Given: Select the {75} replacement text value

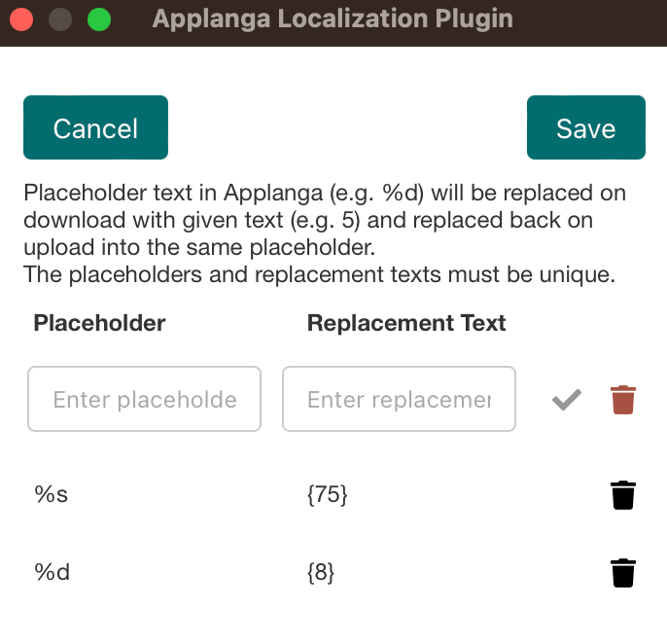Looking at the screenshot, I should click(327, 494).
